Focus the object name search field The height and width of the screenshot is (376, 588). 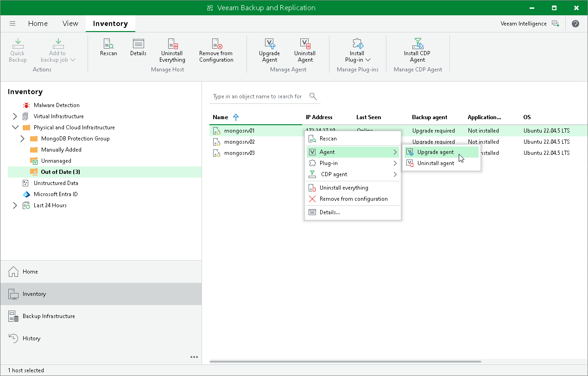tap(258, 96)
